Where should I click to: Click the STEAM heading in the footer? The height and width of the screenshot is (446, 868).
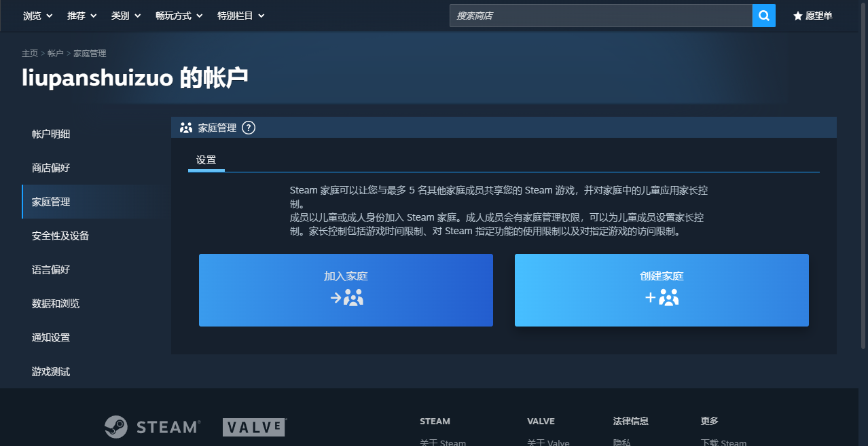(x=435, y=421)
